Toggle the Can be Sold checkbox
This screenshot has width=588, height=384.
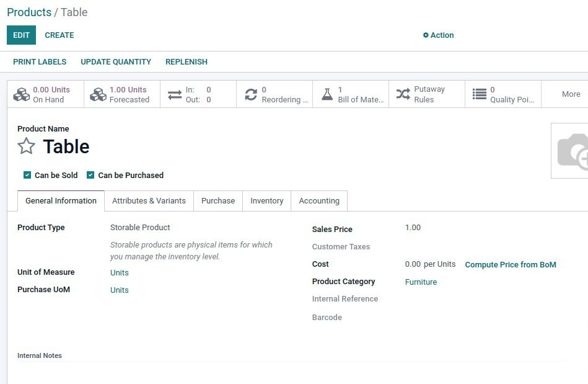coord(27,175)
